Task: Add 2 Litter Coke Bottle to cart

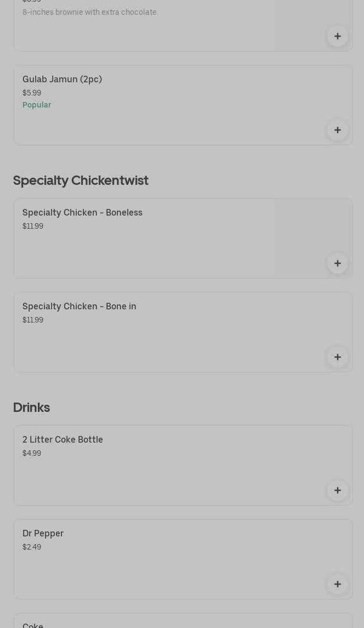Action: pos(338,490)
